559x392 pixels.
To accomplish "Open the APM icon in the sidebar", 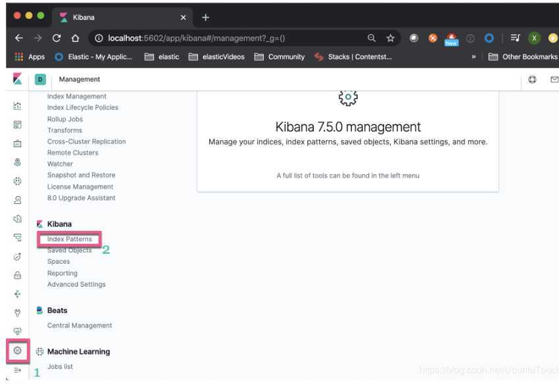I will pyautogui.click(x=17, y=237).
